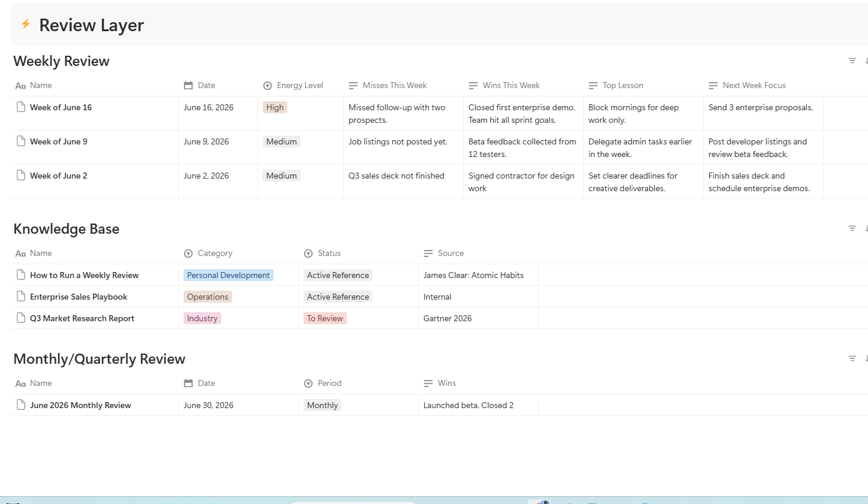Click text icon beside Next Week Focus header

click(713, 86)
